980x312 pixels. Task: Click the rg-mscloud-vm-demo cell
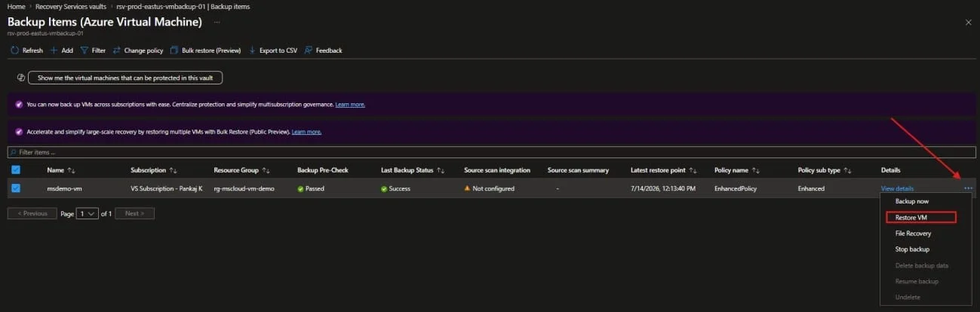[245, 188]
